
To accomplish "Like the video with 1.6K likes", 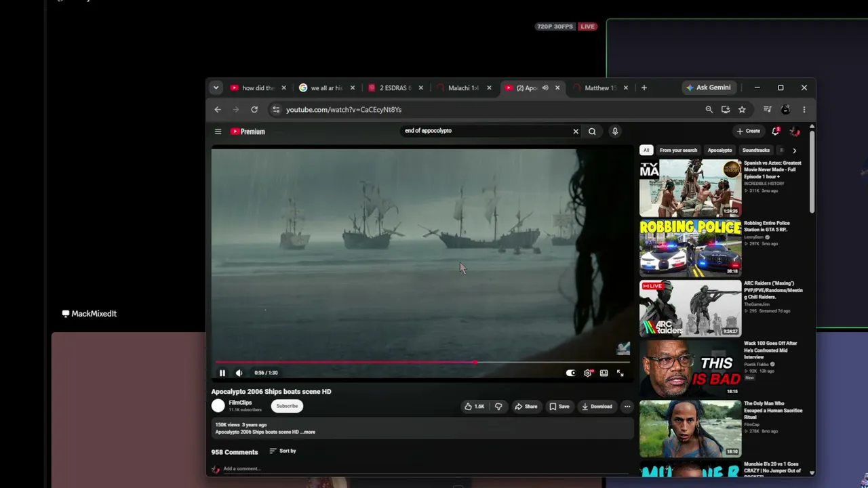I will tap(474, 407).
